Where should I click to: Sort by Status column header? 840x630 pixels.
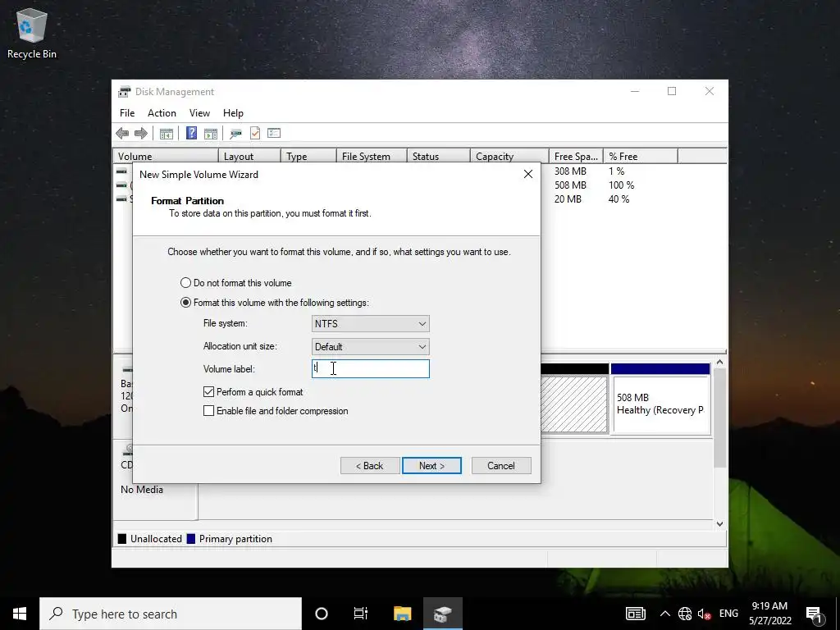[x=439, y=157]
